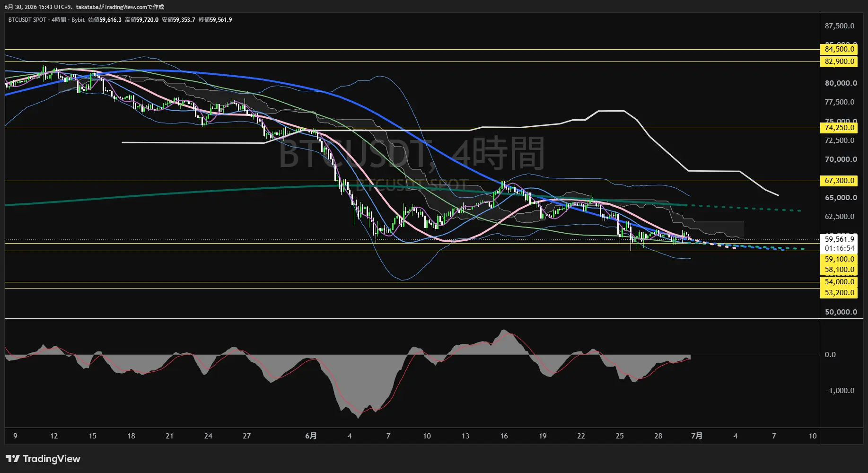The height and width of the screenshot is (473, 868).
Task: Click the 62,500.0 price scale value
Action: click(840, 217)
